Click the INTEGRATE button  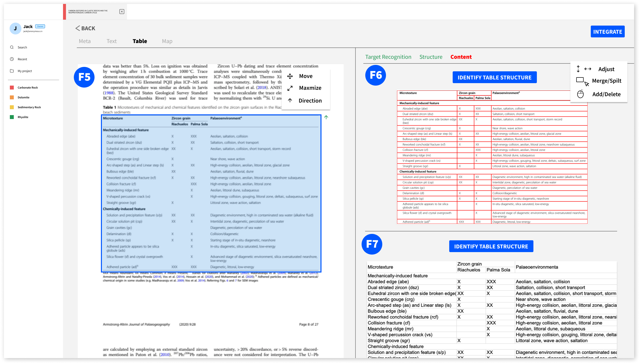click(607, 32)
